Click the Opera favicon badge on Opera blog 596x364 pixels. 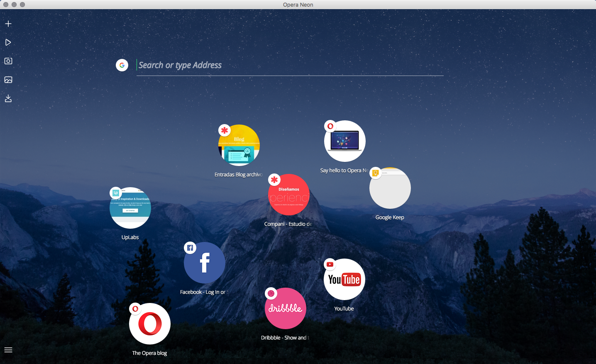click(135, 309)
